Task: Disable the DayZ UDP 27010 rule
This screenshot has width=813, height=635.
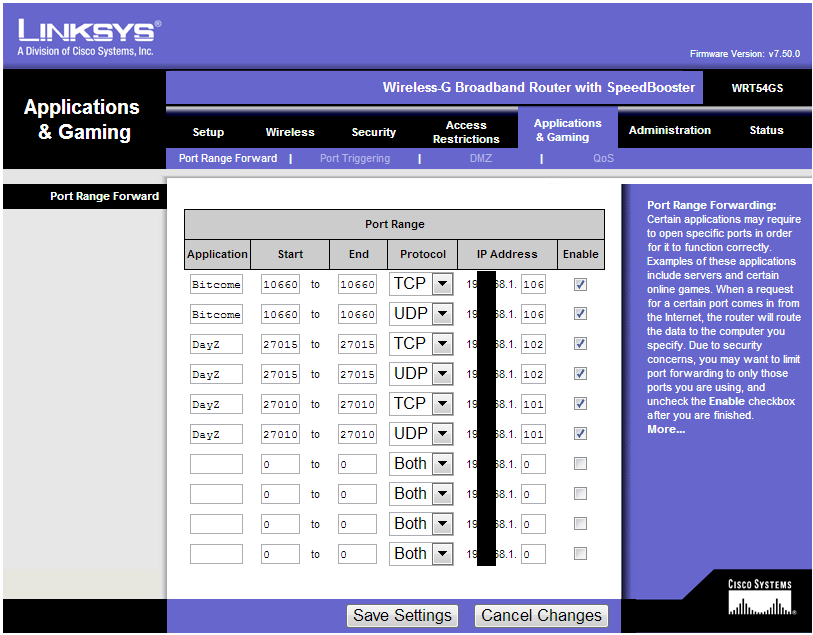Action: tap(580, 433)
